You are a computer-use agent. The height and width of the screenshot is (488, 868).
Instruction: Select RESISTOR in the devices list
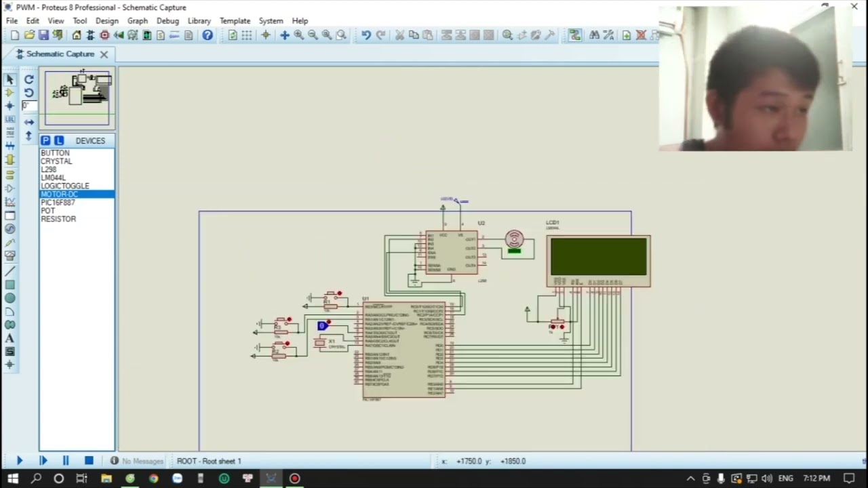(x=77, y=219)
